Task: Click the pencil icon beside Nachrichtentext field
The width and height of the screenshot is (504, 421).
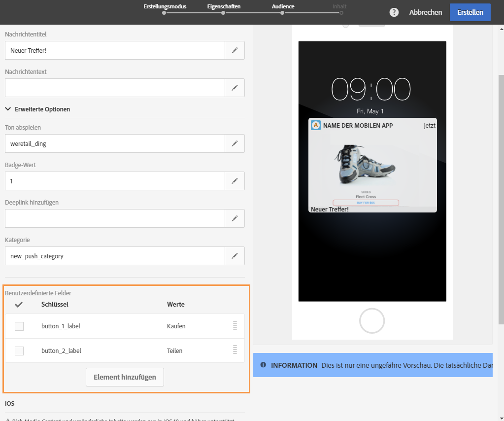Action: 235,87
